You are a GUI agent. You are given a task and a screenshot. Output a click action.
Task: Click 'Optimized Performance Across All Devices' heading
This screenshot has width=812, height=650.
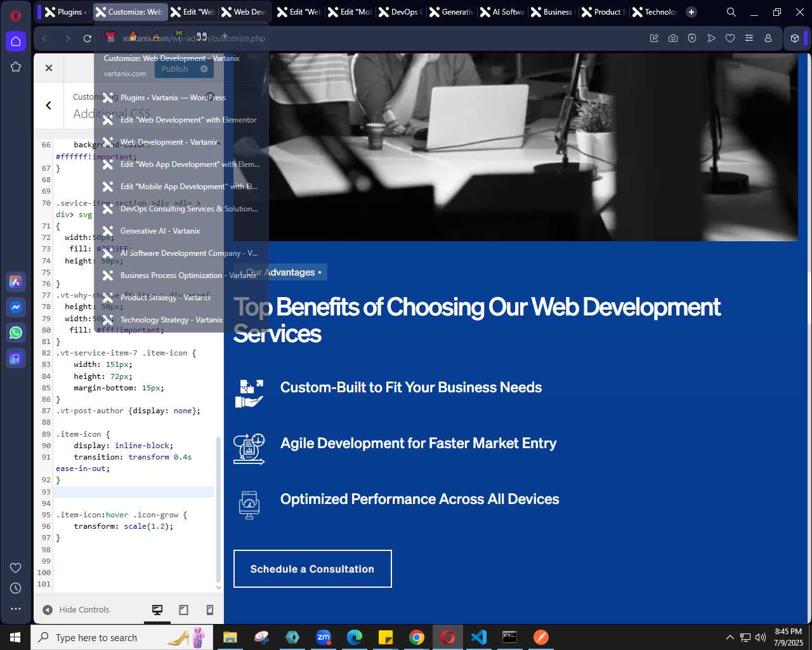[x=420, y=499]
